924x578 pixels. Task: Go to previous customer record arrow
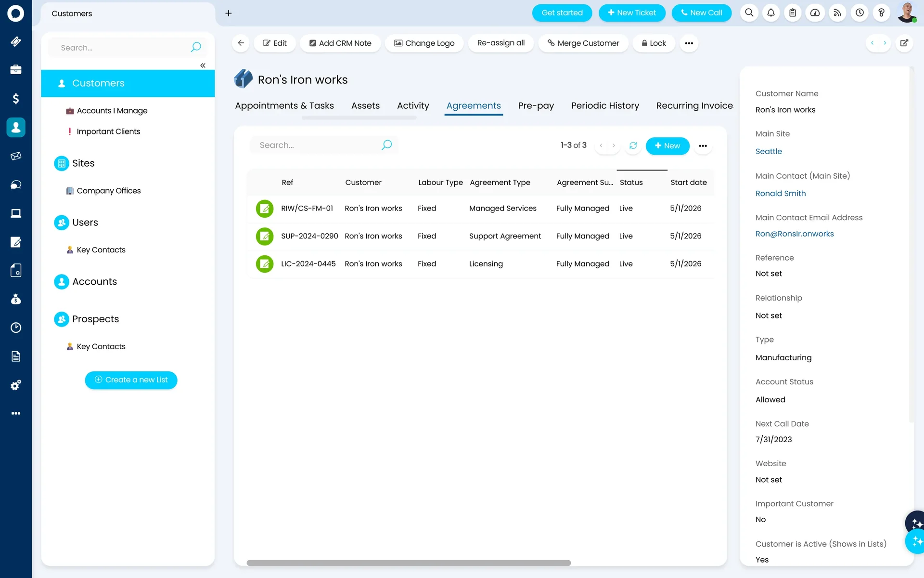click(x=872, y=43)
